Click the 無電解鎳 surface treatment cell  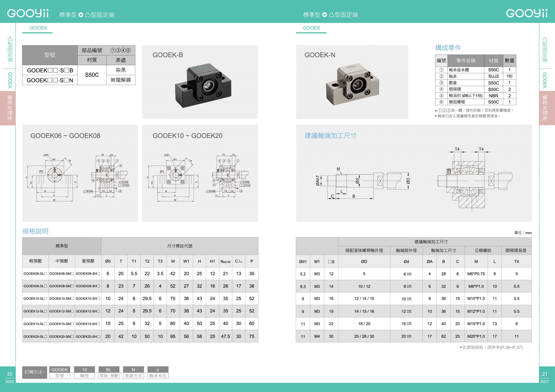[121, 80]
